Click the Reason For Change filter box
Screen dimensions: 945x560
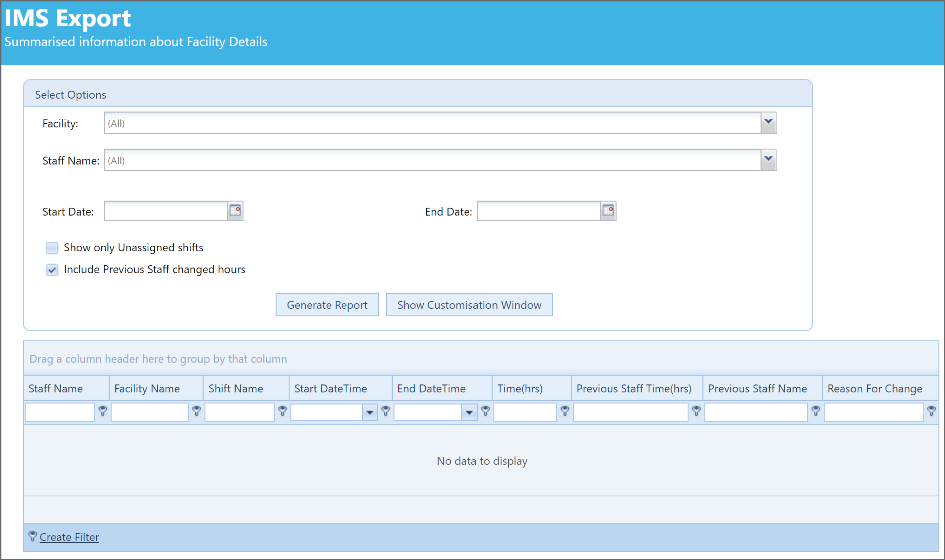(x=874, y=412)
